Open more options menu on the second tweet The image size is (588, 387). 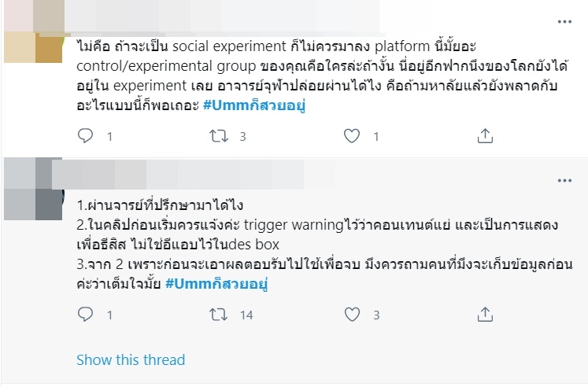pyautogui.click(x=564, y=180)
